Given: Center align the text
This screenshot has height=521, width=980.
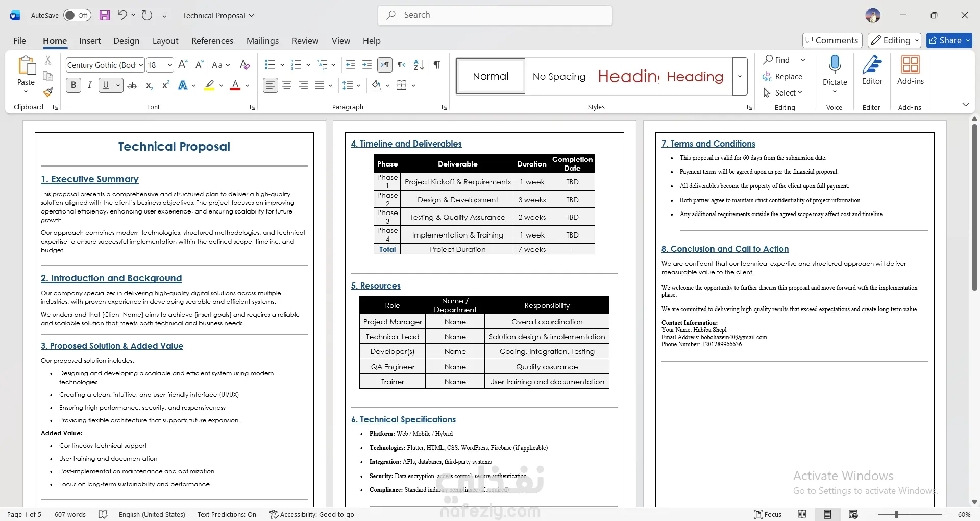Looking at the screenshot, I should tap(287, 85).
